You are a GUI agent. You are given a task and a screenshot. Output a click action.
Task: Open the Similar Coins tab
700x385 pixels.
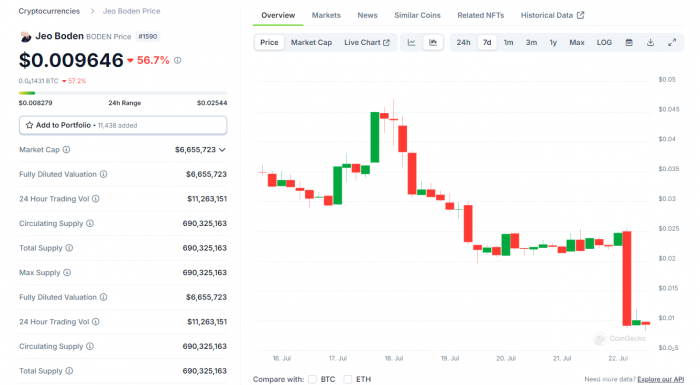pos(417,15)
